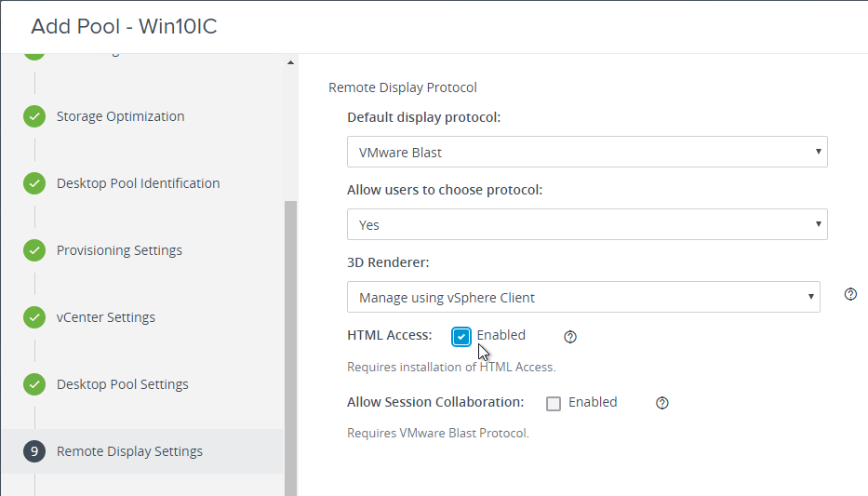Go to Storage Optimization step
The image size is (868, 496).
coord(120,116)
